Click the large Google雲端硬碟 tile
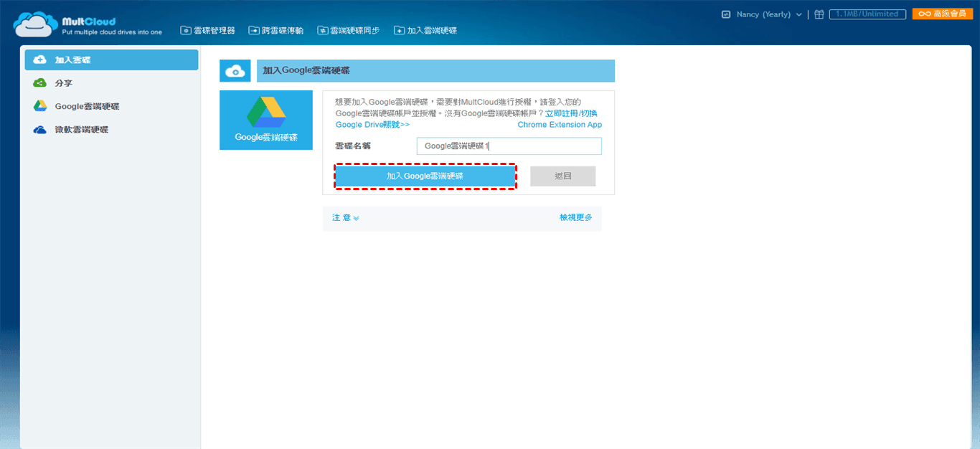This screenshot has height=449, width=980. coord(266,120)
